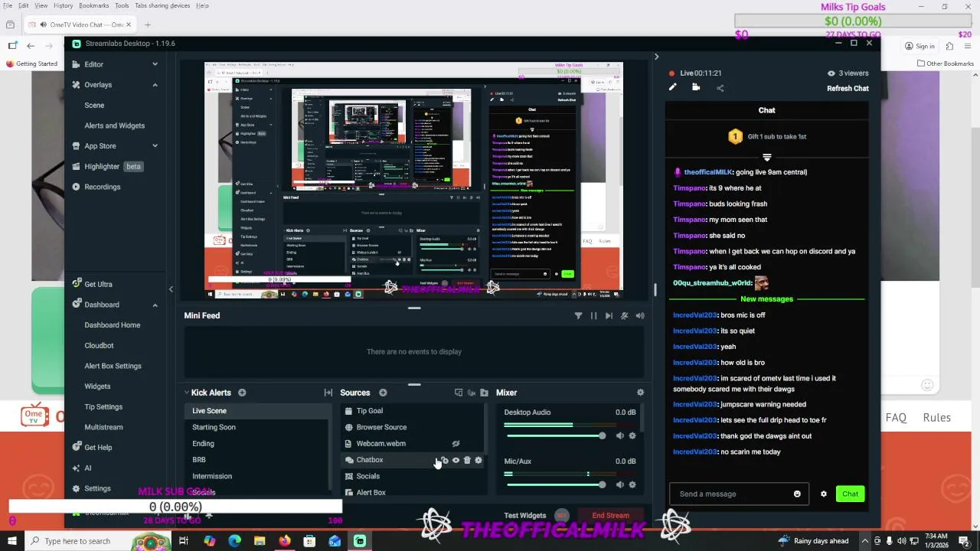Open Kick Alerts scene collection dropdown

pos(187,393)
